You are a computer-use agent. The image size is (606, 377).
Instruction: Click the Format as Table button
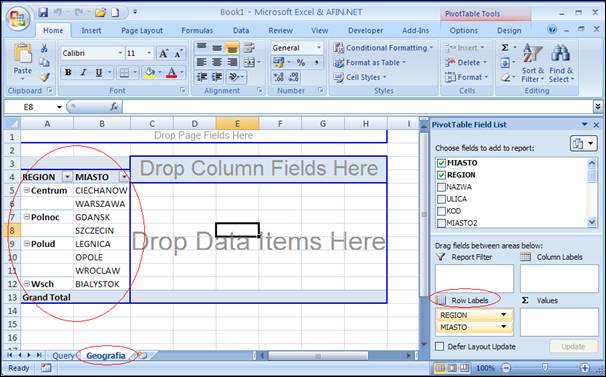pos(370,62)
